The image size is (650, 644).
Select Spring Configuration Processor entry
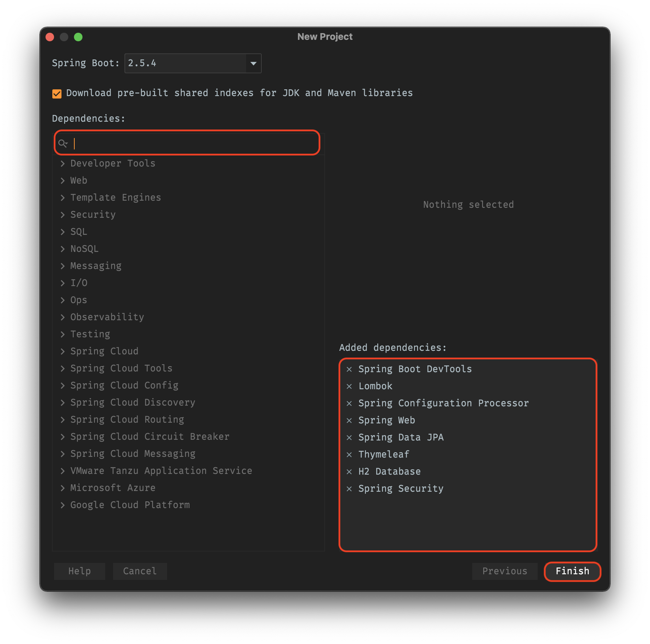pyautogui.click(x=443, y=403)
